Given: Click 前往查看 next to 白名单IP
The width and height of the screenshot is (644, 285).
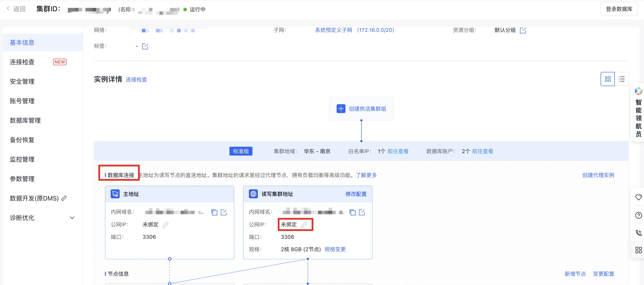Looking at the screenshot, I should [398, 151].
